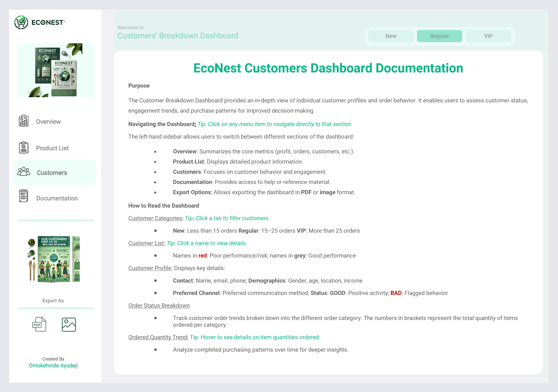This screenshot has width=558, height=392.
Task: Click the EcoNest product packaging image
Action: point(55,70)
